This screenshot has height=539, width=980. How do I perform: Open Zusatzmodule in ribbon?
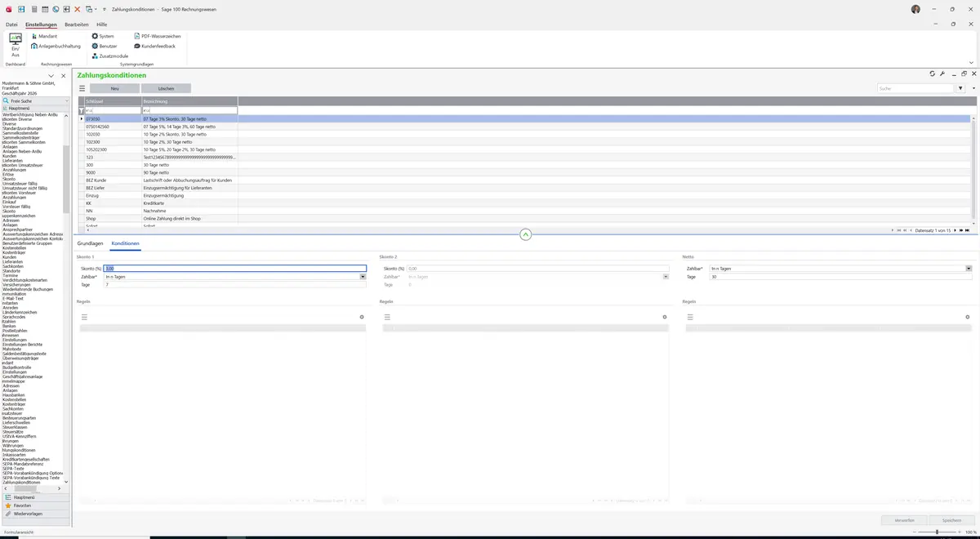coord(110,56)
